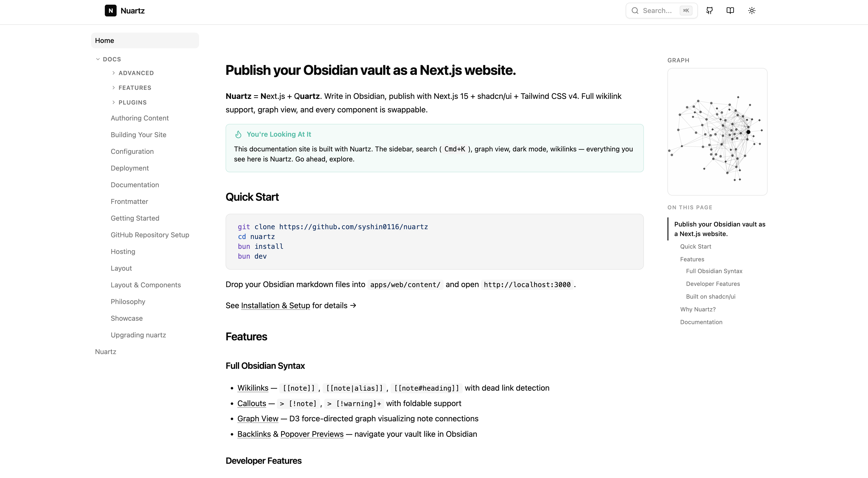Image resolution: width=868 pixels, height=478 pixels.
Task: Jump to Quick Start in page outline
Action: tap(695, 247)
